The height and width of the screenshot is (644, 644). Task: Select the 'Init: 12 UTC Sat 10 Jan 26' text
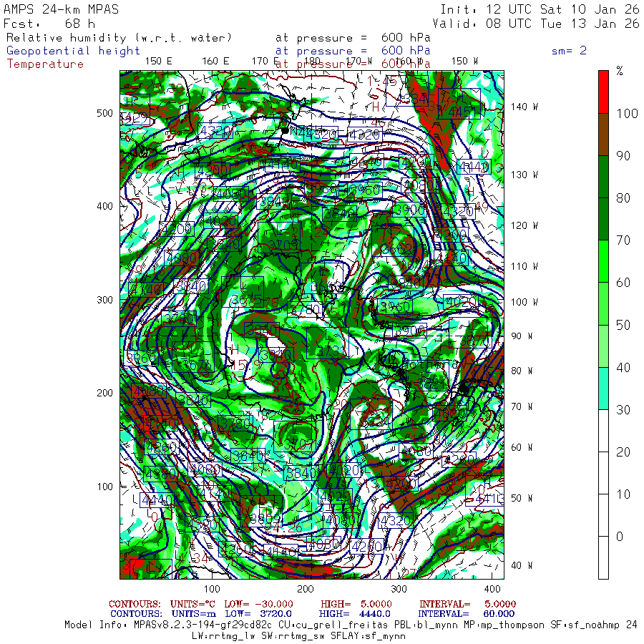click(540, 9)
